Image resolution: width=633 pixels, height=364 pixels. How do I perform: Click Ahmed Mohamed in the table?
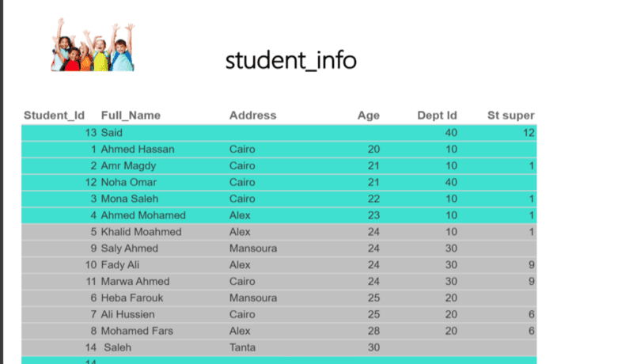[x=143, y=215]
